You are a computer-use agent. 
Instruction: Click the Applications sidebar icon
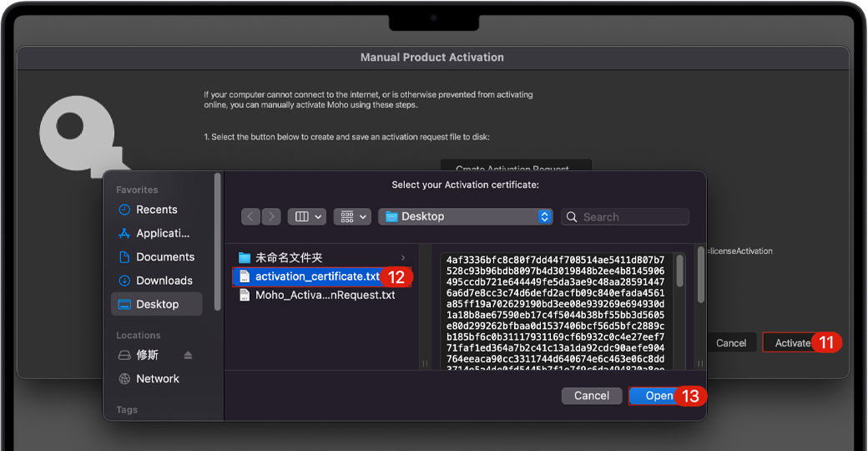pyautogui.click(x=124, y=233)
